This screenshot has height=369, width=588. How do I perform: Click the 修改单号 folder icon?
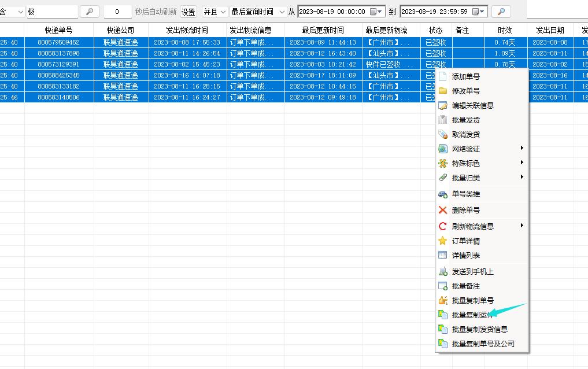pyautogui.click(x=443, y=91)
